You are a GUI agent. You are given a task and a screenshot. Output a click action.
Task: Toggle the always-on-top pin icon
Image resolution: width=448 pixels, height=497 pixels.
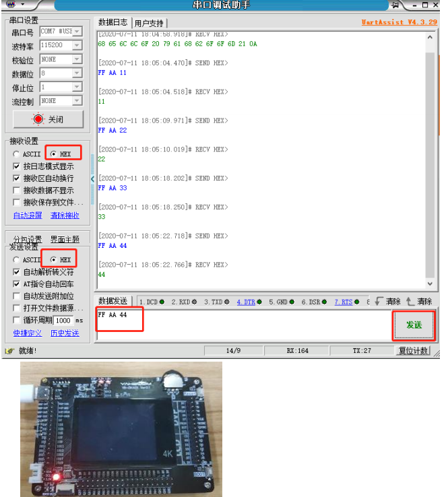[x=395, y=5]
